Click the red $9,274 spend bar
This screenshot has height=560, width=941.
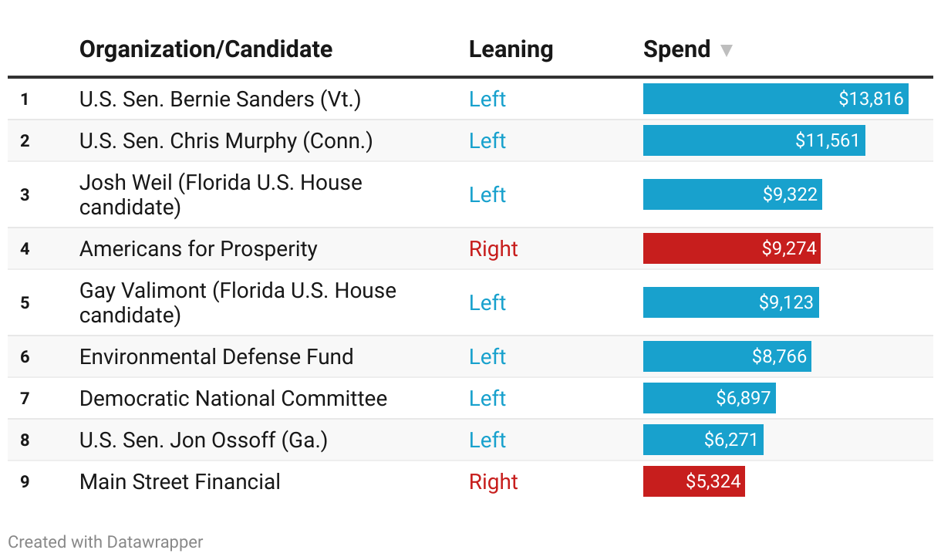click(x=731, y=248)
